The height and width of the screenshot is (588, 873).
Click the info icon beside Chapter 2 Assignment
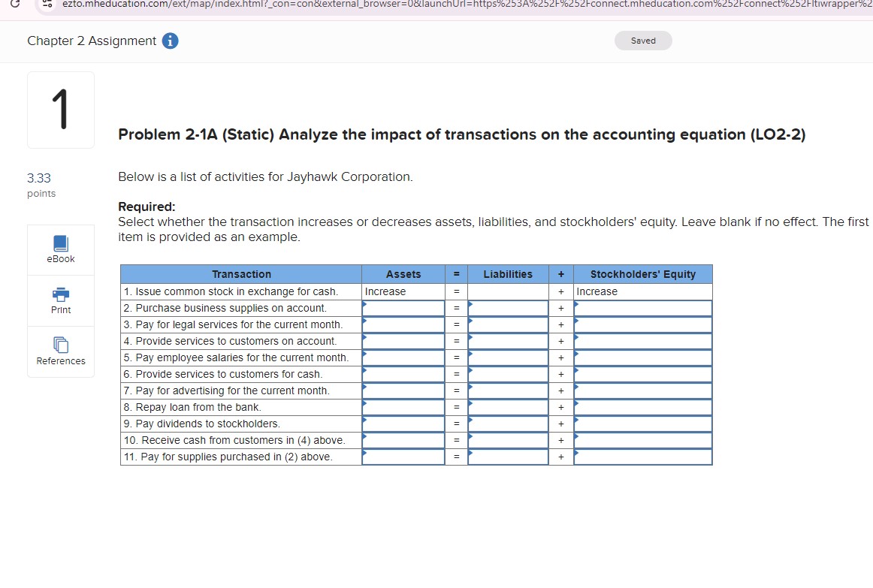[170, 41]
